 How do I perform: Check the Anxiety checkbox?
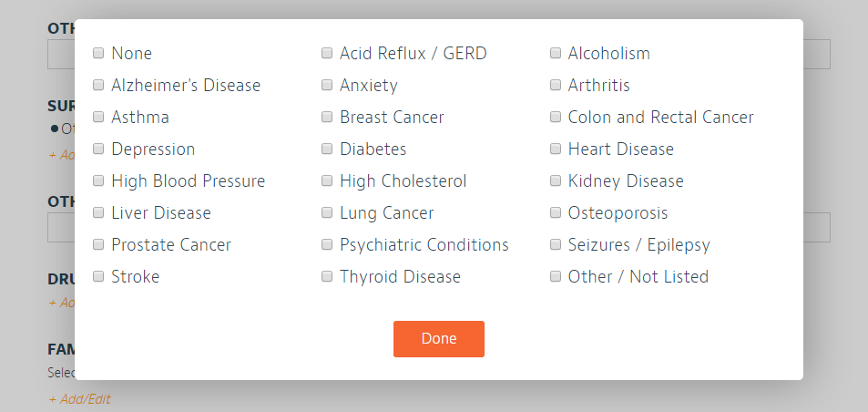click(327, 86)
